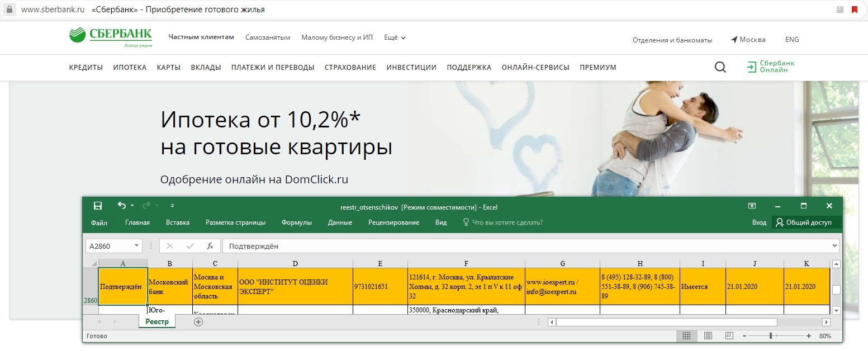Open the Рецензирование ribbon tab
Viewport: 868px width, 351px height.
393,222
